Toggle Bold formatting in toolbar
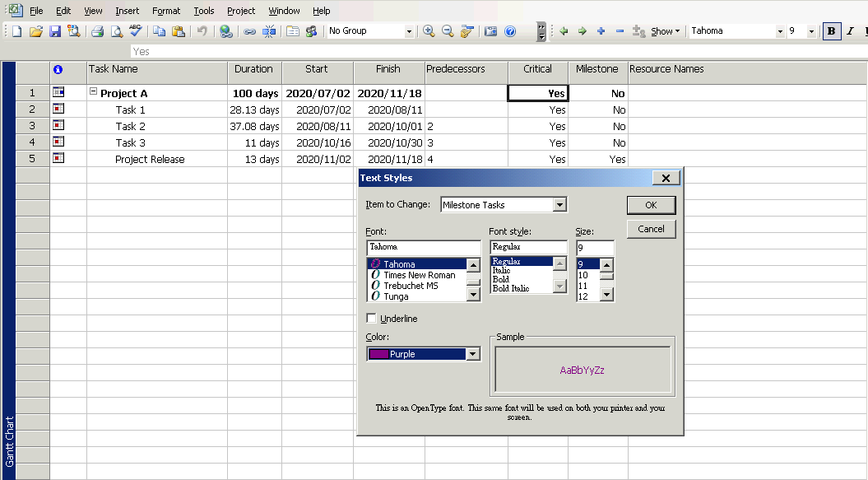Screen dimensions: 868x480 pos(832,31)
